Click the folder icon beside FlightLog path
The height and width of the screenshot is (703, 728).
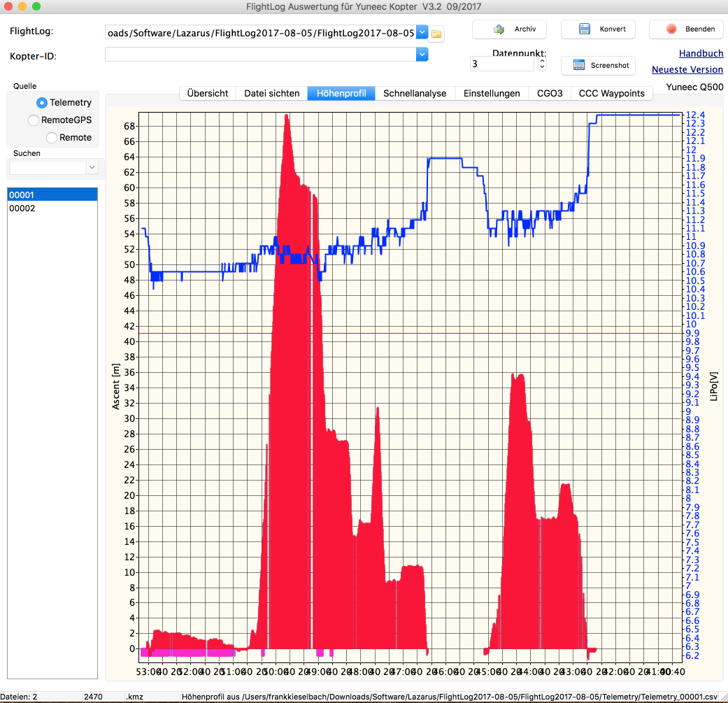pyautogui.click(x=437, y=33)
